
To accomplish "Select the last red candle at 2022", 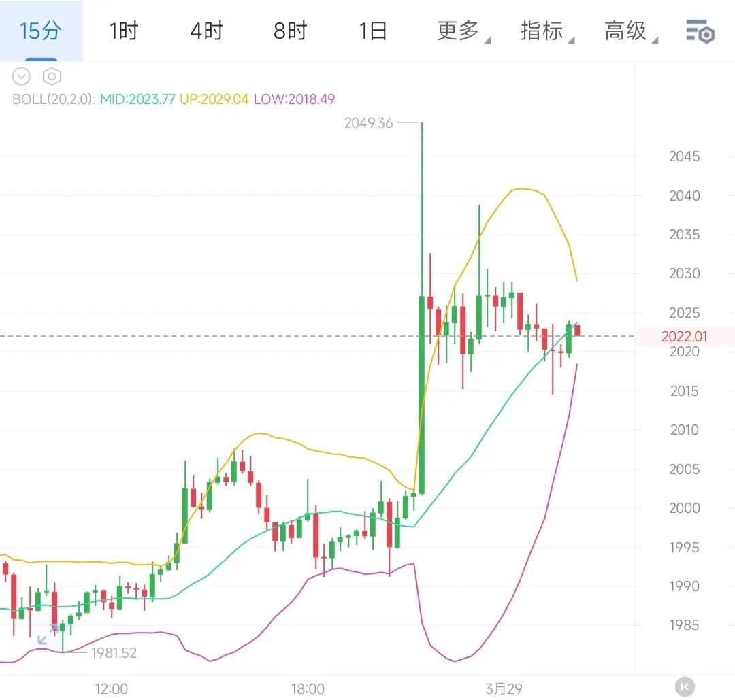I will 577,331.
